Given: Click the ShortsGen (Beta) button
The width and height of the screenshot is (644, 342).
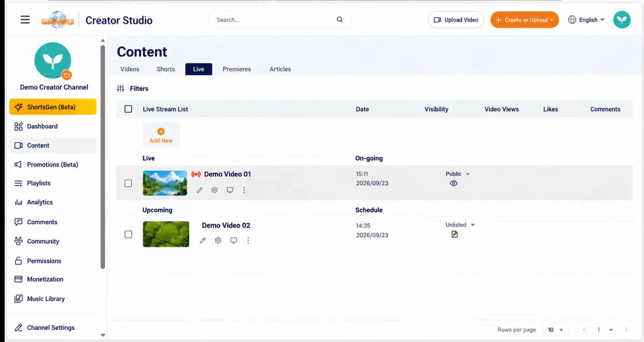Looking at the screenshot, I should pyautogui.click(x=53, y=107).
